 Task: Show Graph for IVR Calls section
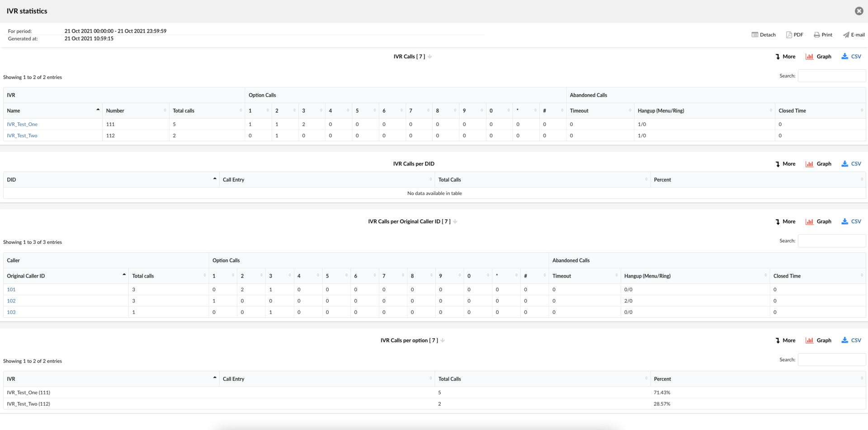tap(818, 57)
